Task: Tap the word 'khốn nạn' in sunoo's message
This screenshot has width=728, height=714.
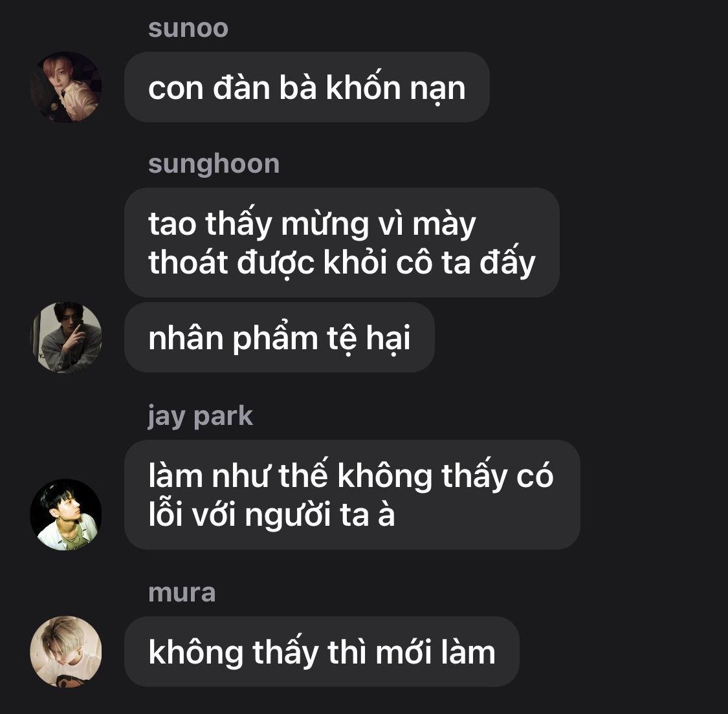Action: [395, 87]
